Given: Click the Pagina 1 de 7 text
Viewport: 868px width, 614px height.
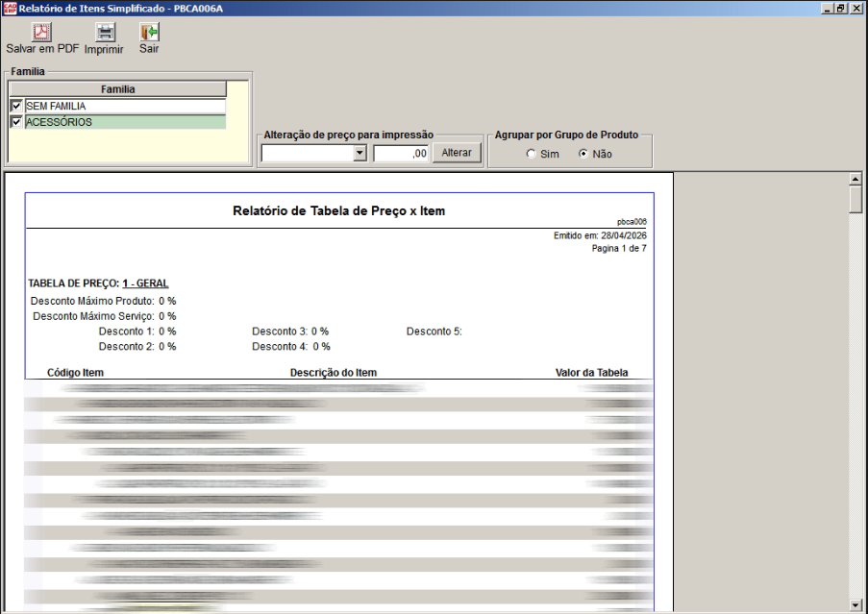Looking at the screenshot, I should click(x=619, y=248).
